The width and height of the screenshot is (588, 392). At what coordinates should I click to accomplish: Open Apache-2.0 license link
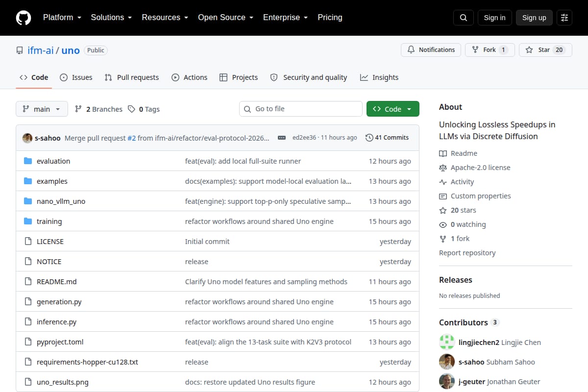475,168
